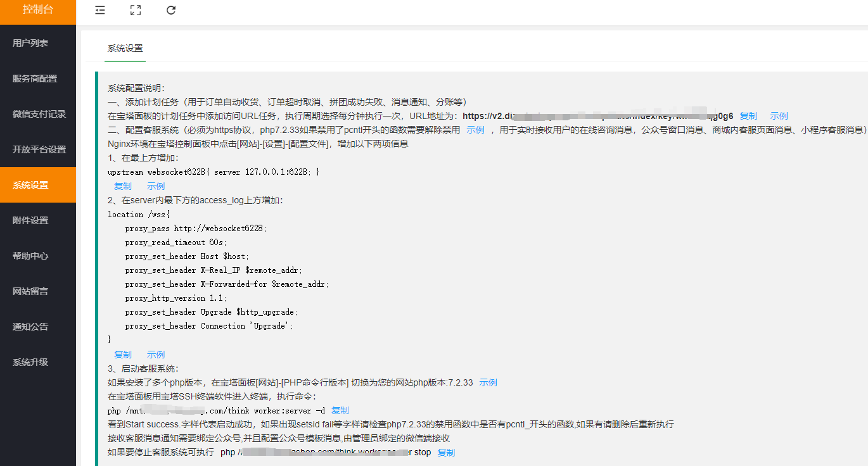Copy the location /wss block with 复制

click(123, 355)
